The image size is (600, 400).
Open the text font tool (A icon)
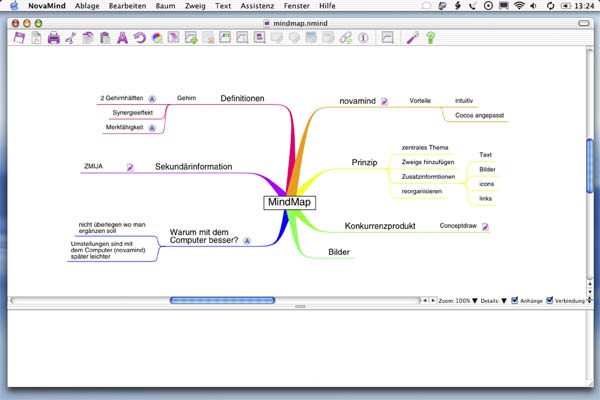coord(122,39)
